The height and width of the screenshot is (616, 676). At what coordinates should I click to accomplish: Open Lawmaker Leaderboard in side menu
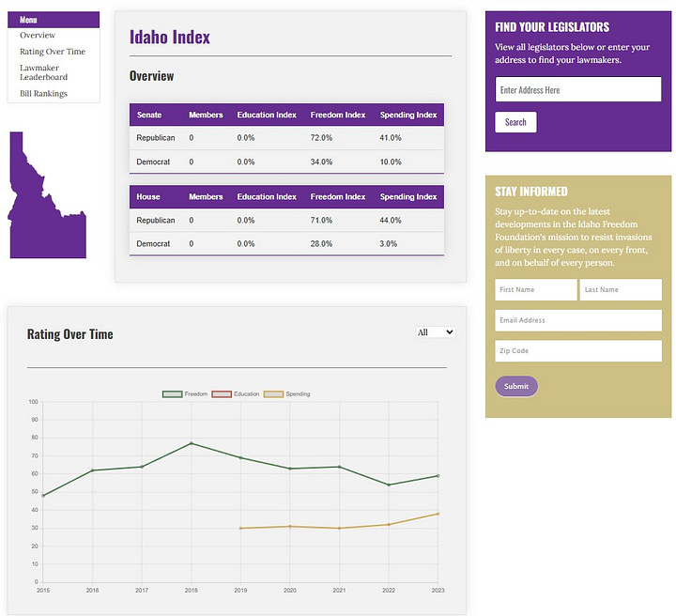[43, 72]
